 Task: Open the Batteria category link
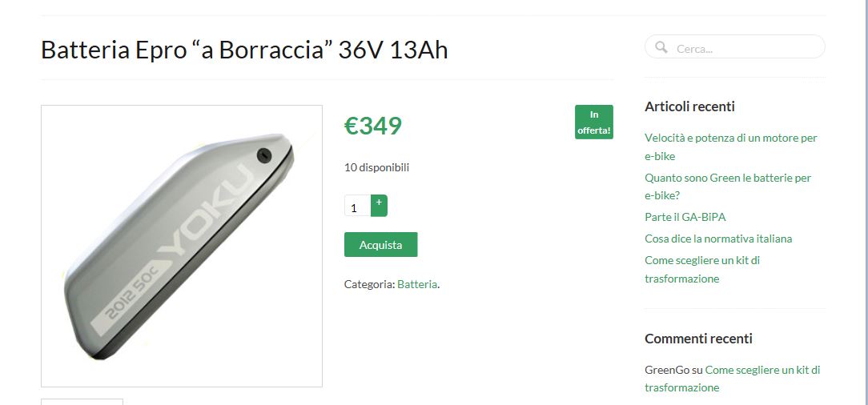(x=417, y=284)
